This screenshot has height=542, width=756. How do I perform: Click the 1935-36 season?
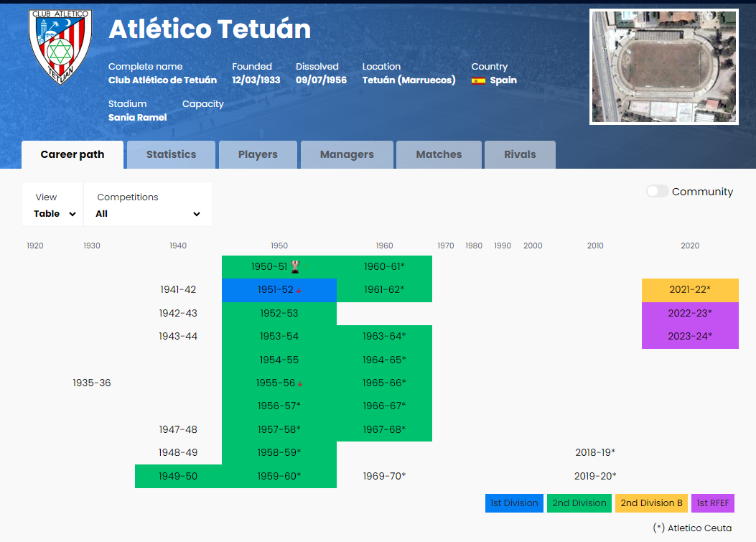coord(92,383)
